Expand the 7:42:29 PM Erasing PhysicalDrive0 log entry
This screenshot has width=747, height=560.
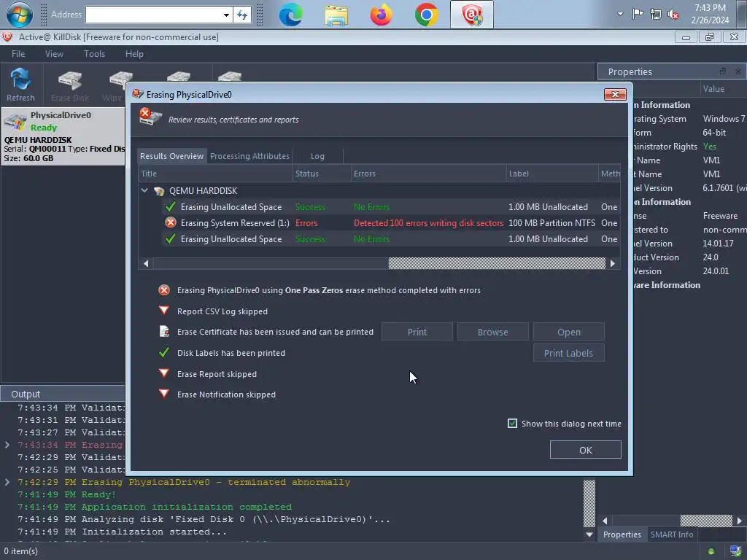(7, 482)
